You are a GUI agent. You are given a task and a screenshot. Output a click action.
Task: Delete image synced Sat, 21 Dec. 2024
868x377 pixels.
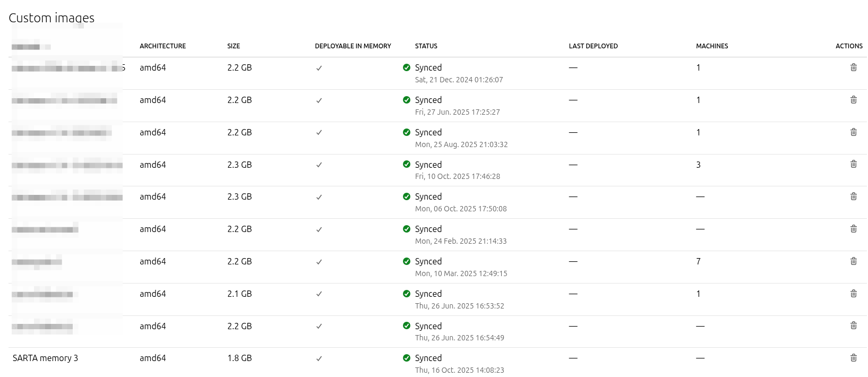853,67
